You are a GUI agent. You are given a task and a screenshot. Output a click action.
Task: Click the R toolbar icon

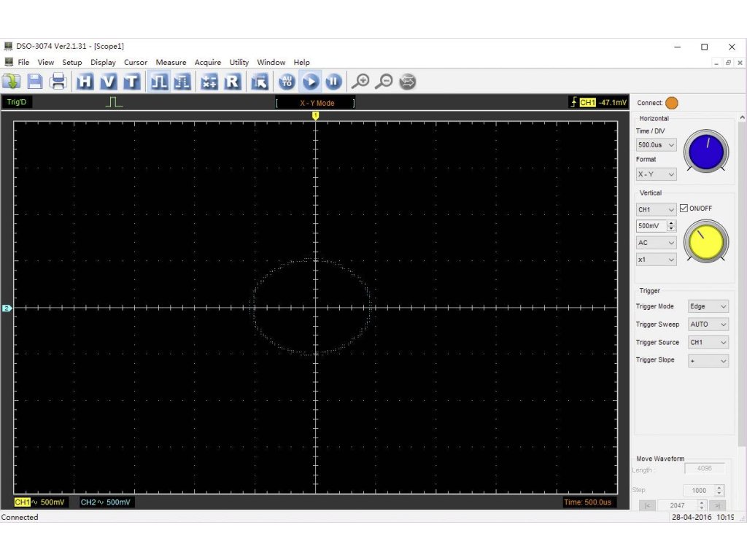point(232,82)
